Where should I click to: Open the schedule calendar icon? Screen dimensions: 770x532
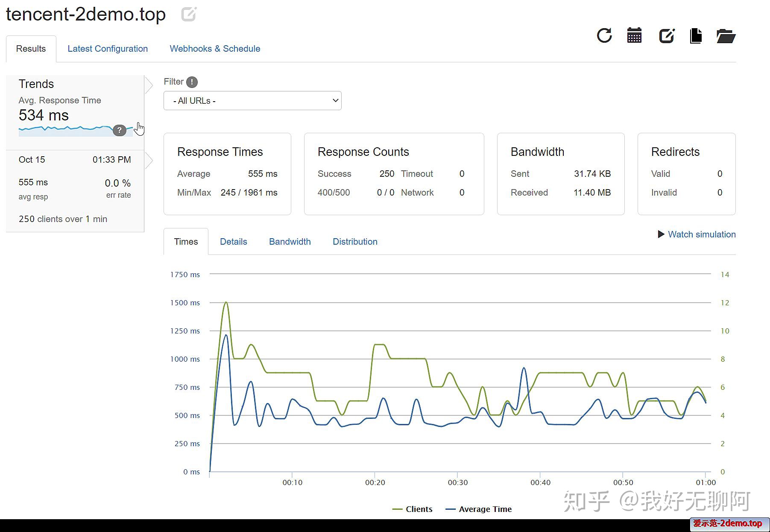click(634, 35)
